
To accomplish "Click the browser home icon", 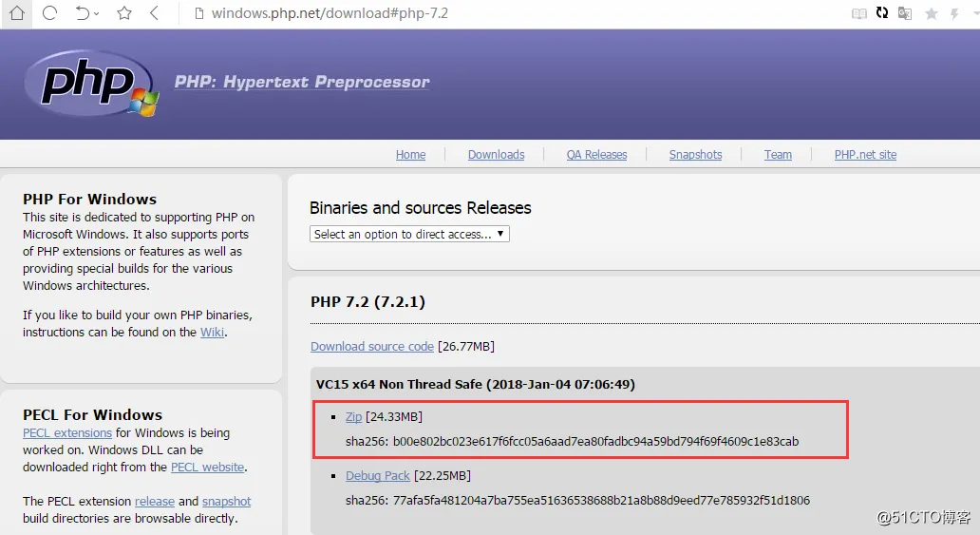I will (17, 12).
